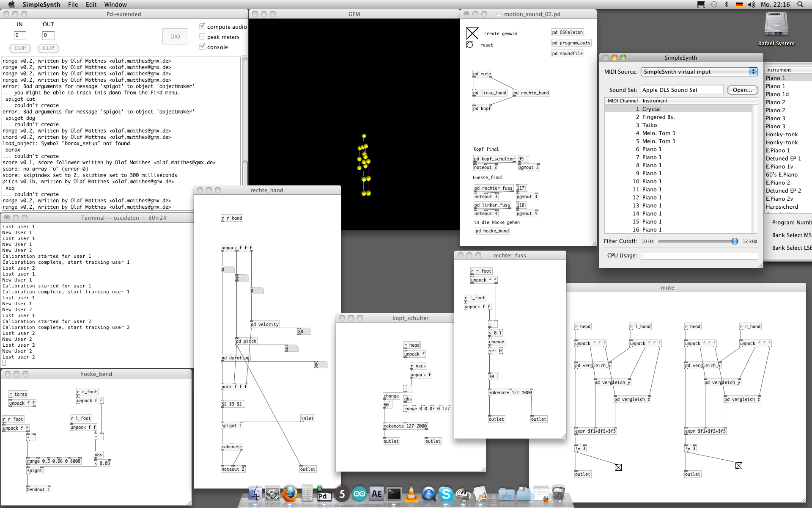Adjust the Filter Cutoff slider knob
812x508 pixels.
pyautogui.click(x=735, y=241)
